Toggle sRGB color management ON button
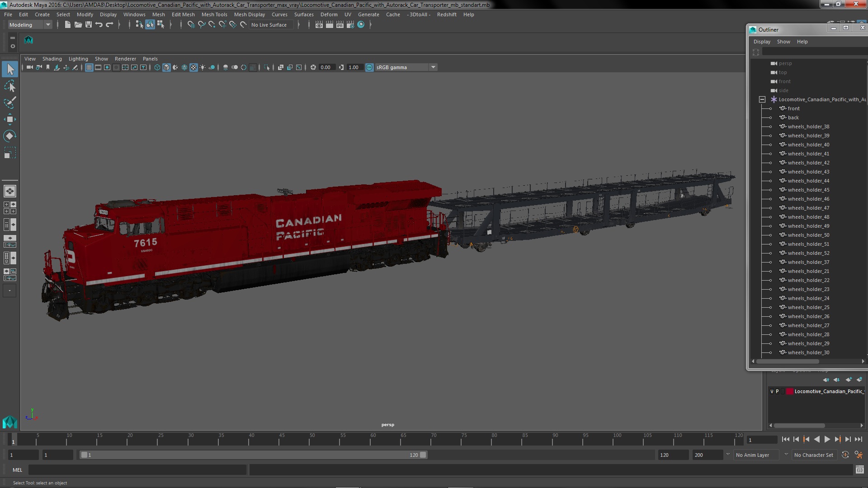Image resolution: width=868 pixels, height=488 pixels. pyautogui.click(x=369, y=67)
